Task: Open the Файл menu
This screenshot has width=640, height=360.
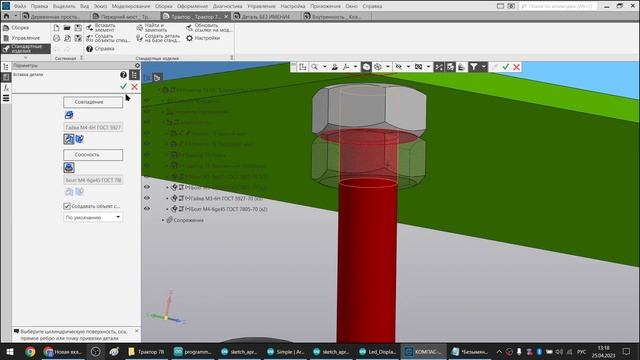Action: tap(20, 6)
